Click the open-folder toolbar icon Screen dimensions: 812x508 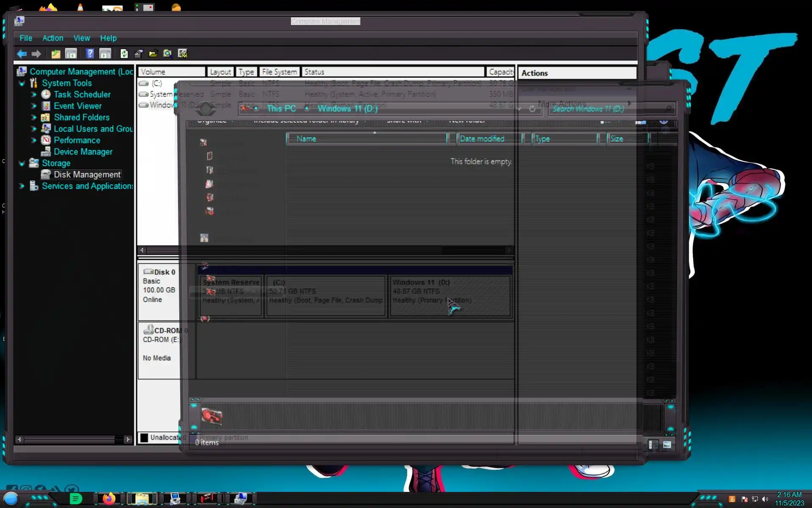153,54
